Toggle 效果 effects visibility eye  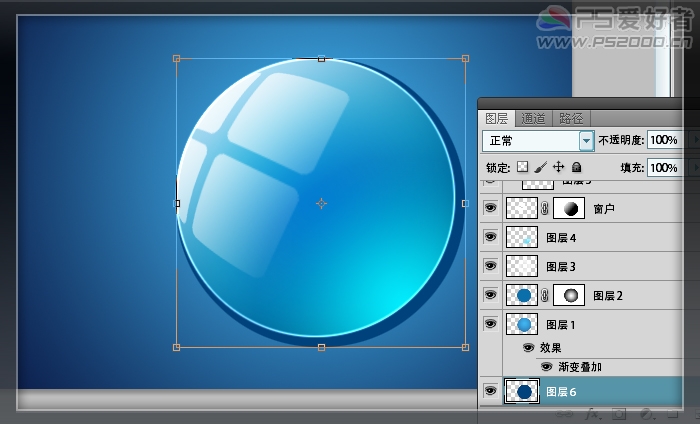pyautogui.click(x=529, y=348)
